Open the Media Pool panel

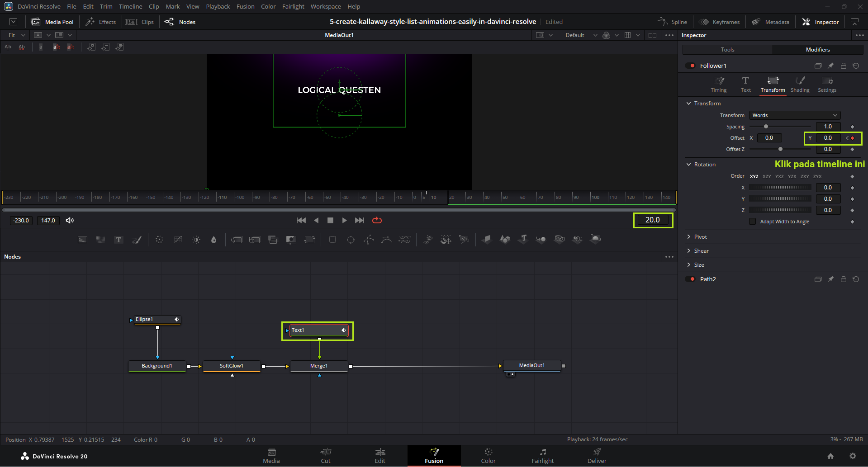52,22
